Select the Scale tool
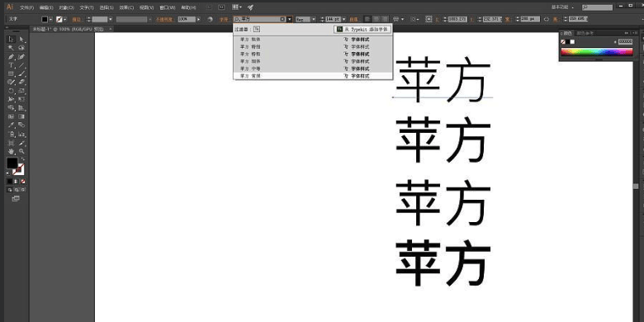Image resolution: width=644 pixels, height=322 pixels. point(21,91)
